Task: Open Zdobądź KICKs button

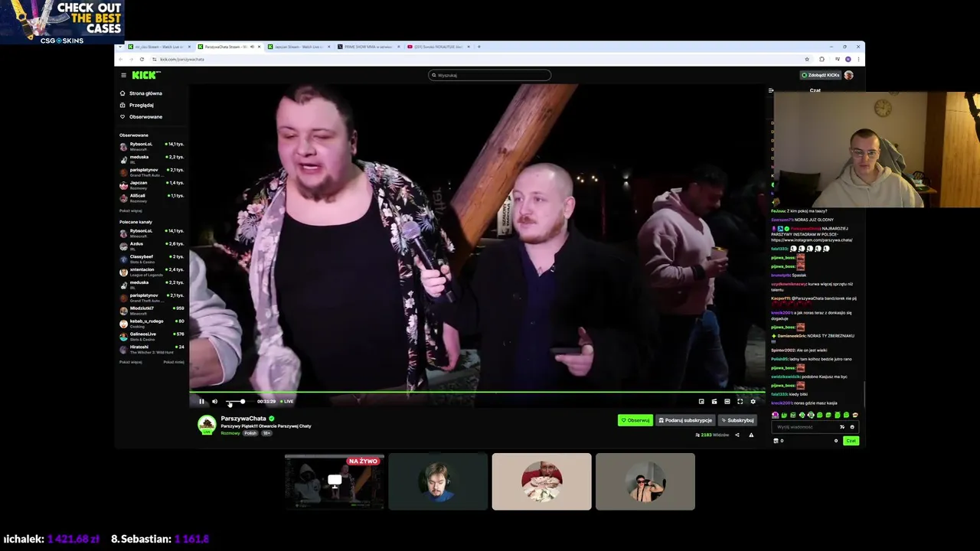Action: point(820,75)
